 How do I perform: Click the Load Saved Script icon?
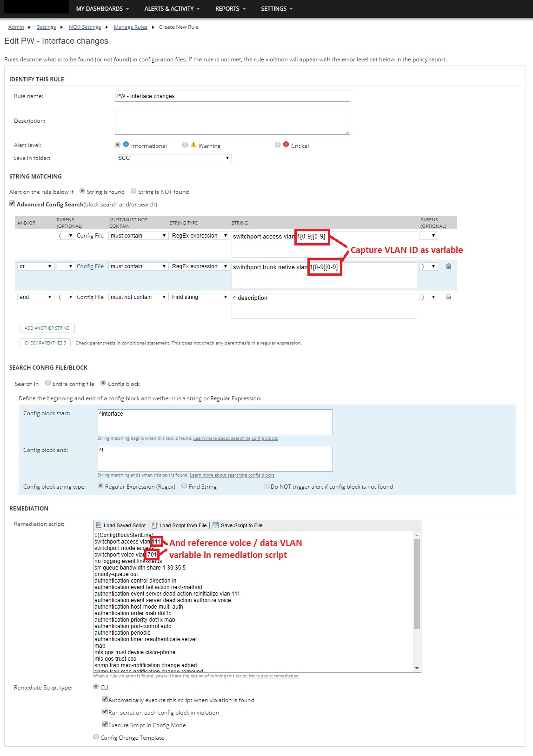click(99, 525)
